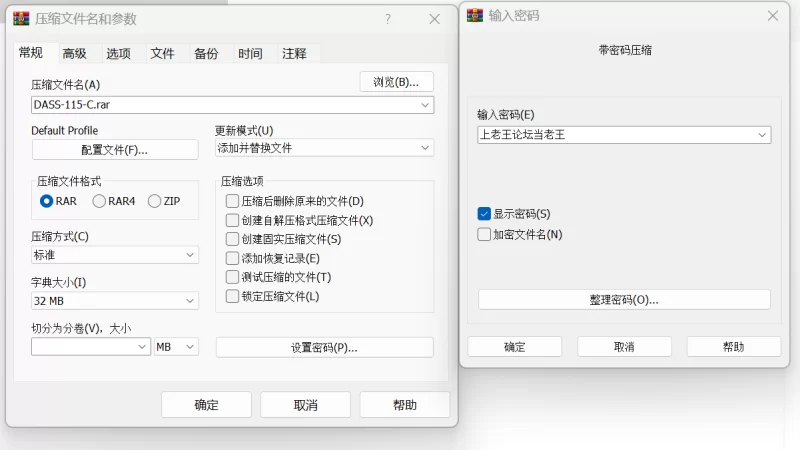Select the ZIP archive format
This screenshot has width=800, height=450.
click(x=154, y=201)
